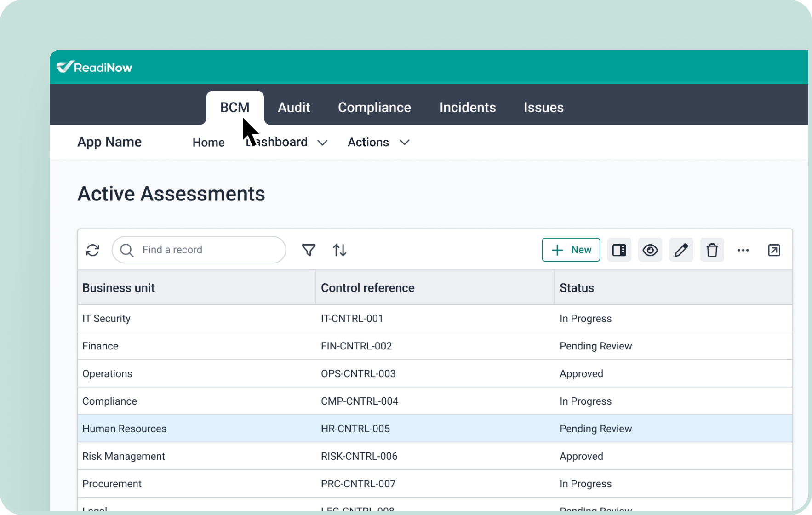812x515 pixels.
Task: Click the ReadiNow logo
Action: [x=95, y=67]
